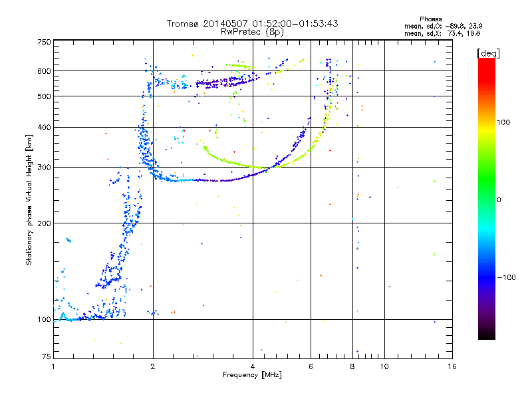The image size is (532, 399).
Task: Click the '0' colorbar tick label
Action: click(499, 200)
